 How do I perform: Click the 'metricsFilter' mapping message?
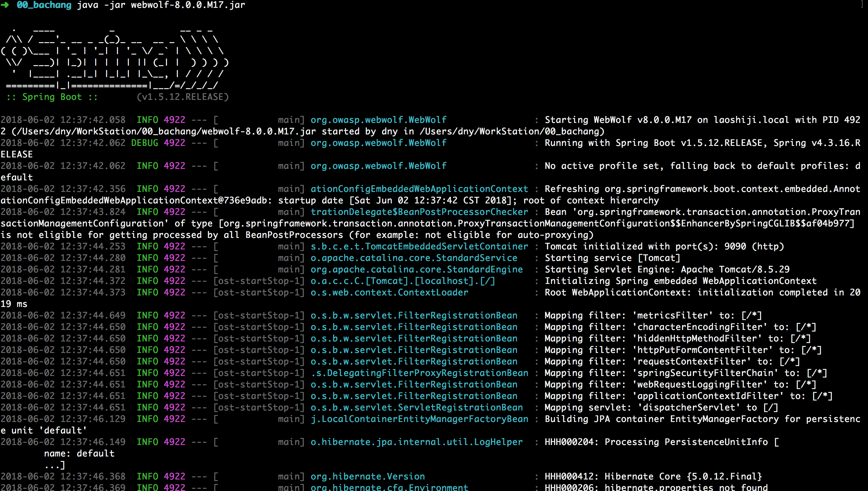[653, 316]
